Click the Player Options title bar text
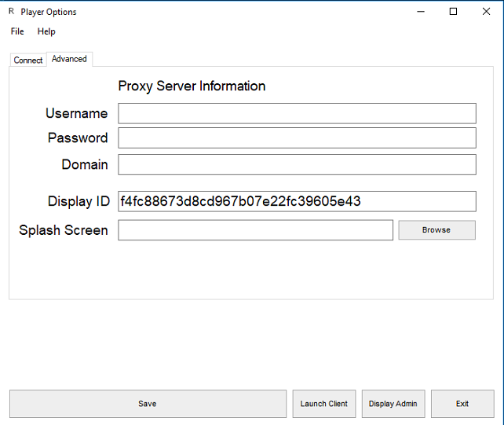 click(x=49, y=12)
